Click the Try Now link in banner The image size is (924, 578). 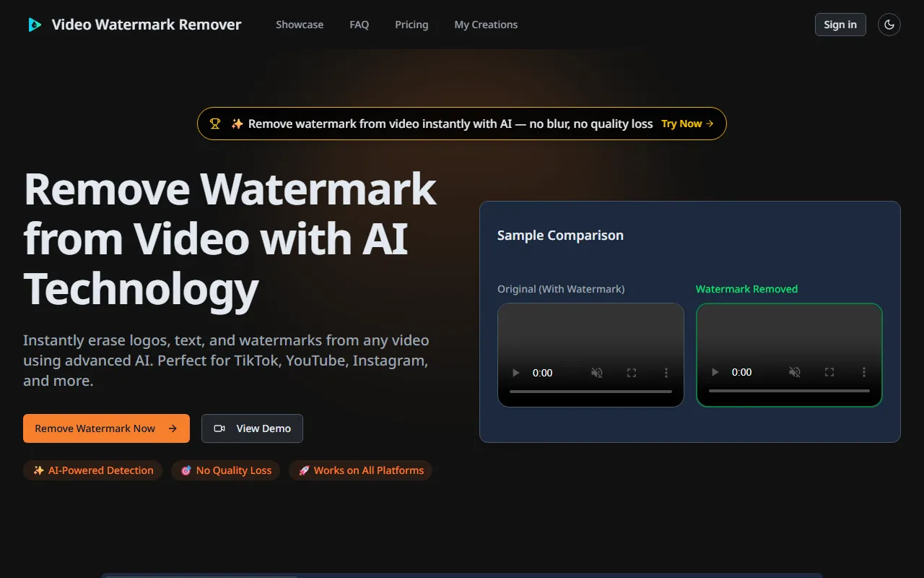pyautogui.click(x=687, y=124)
